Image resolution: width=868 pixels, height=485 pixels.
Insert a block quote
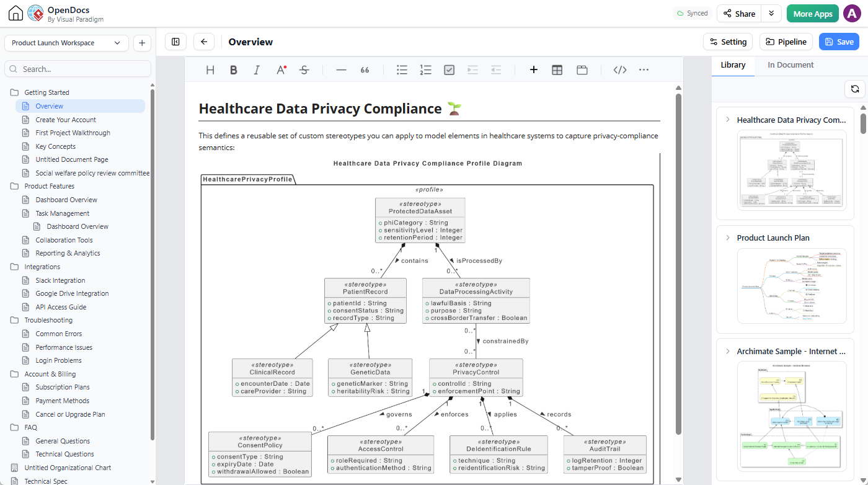pyautogui.click(x=365, y=70)
